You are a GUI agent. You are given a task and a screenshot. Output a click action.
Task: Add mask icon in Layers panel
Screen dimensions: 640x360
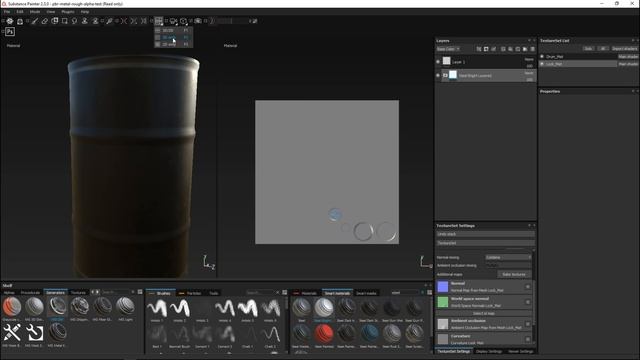486,49
